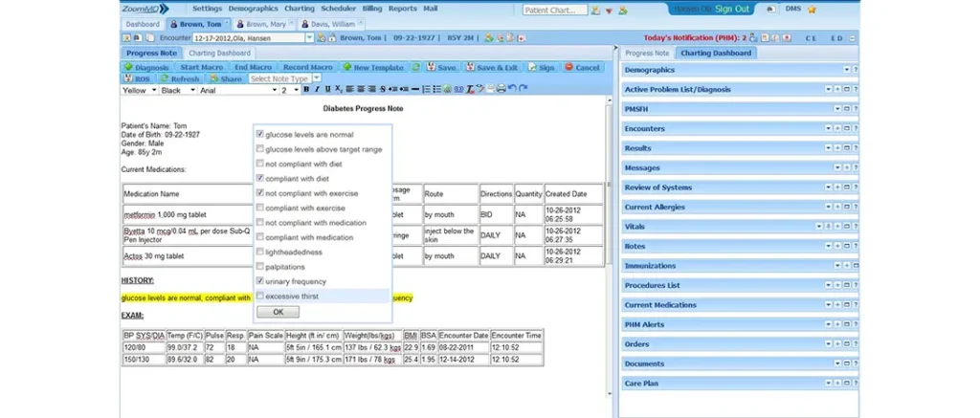Open the font size dropdown showing 2
Image resolution: width=980 pixels, height=418 pixels.
pos(296,90)
